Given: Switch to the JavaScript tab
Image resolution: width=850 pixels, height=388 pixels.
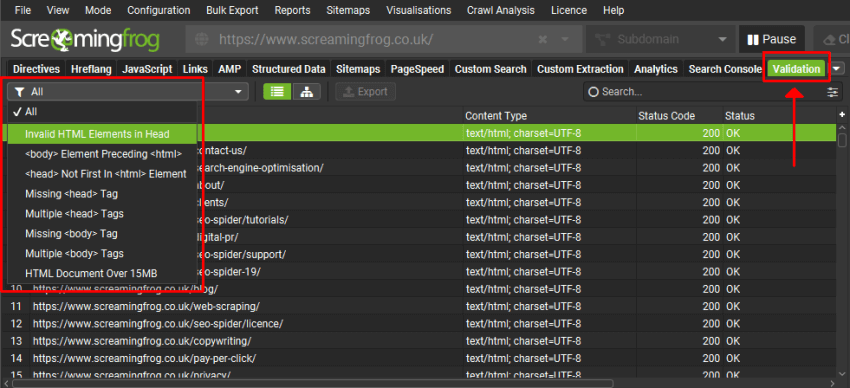Looking at the screenshot, I should pyautogui.click(x=147, y=69).
